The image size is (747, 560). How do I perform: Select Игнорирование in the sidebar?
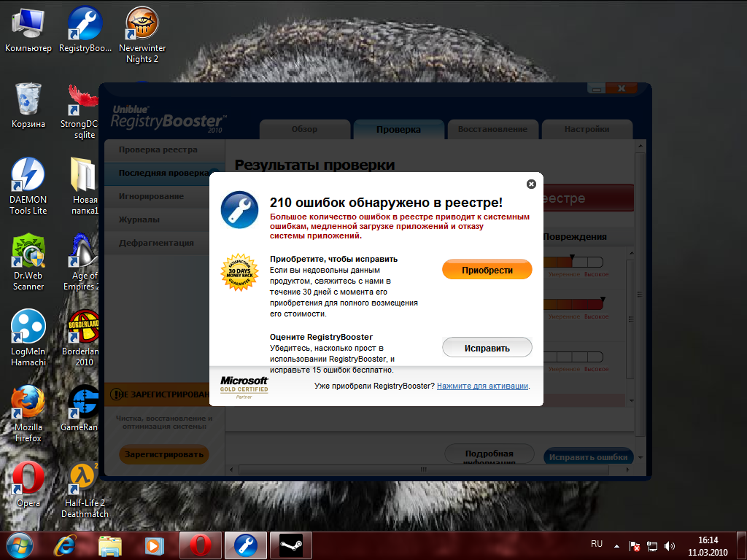click(158, 196)
